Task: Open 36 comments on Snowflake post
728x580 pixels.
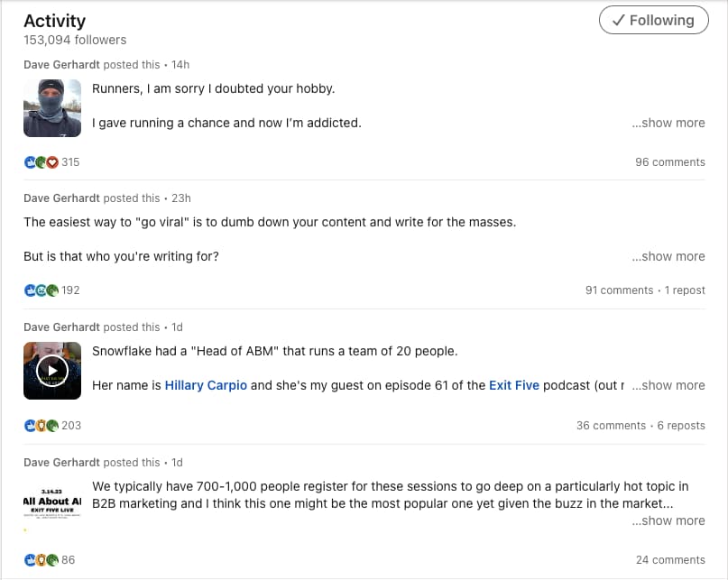Action: coord(611,426)
